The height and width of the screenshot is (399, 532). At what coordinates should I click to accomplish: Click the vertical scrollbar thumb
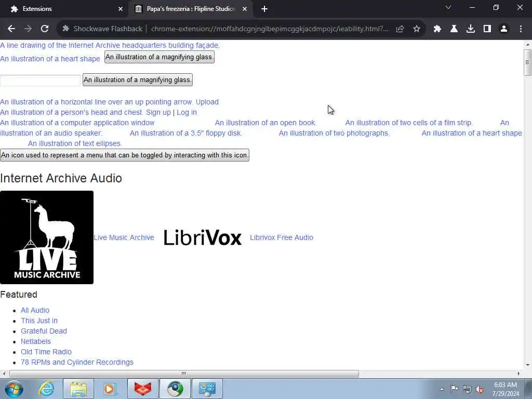(x=527, y=62)
